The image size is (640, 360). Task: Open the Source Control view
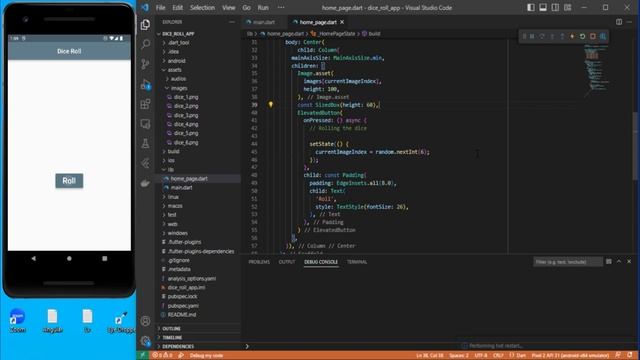point(145,64)
